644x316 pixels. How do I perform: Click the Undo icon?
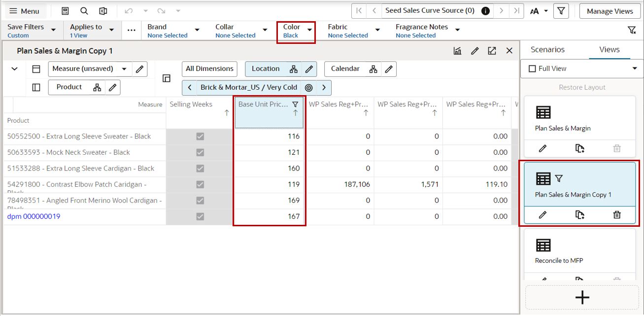[128, 10]
